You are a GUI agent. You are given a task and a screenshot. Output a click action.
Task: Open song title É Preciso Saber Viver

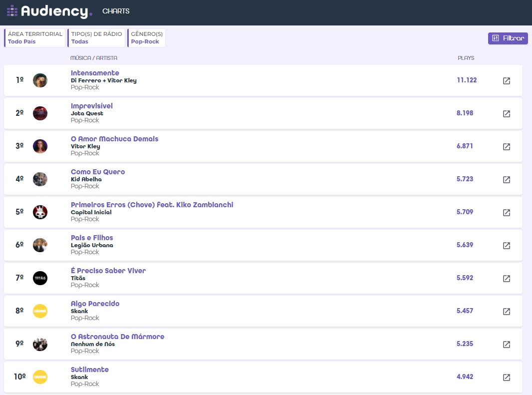[108, 271]
